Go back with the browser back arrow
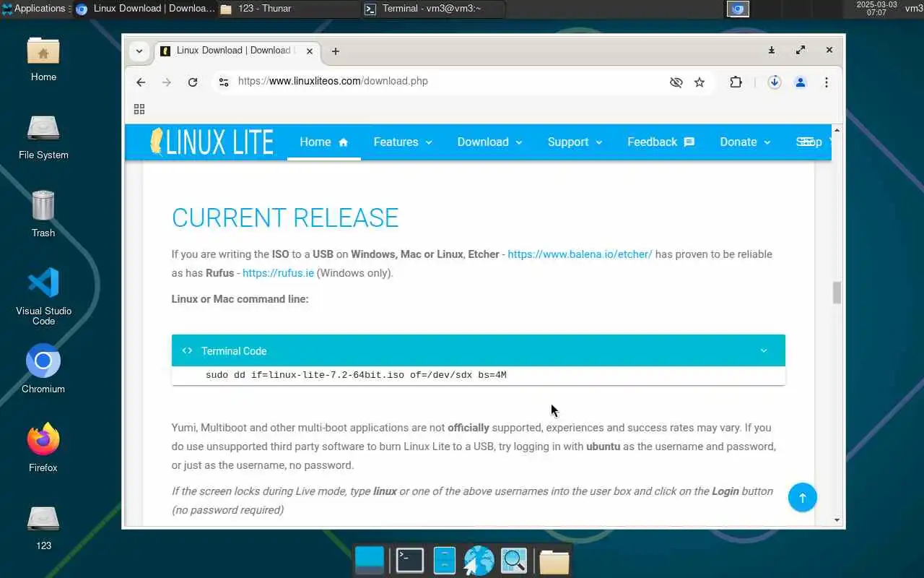This screenshot has height=578, width=924. [x=141, y=82]
